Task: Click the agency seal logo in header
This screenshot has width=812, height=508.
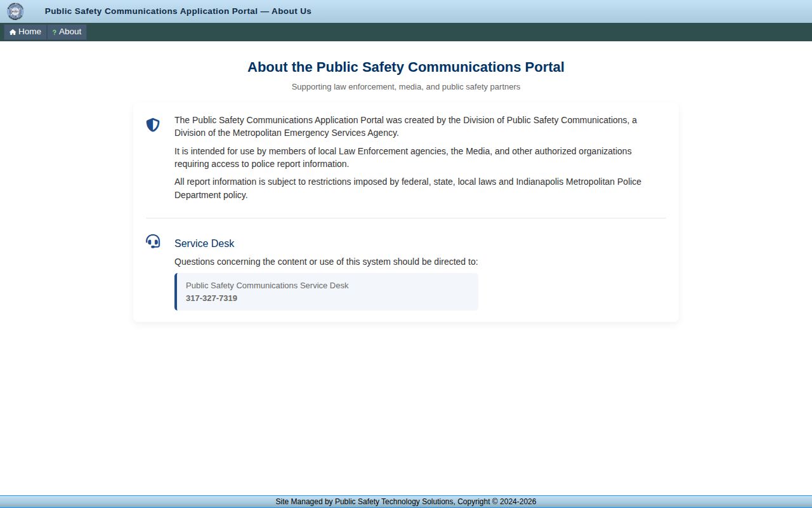Action: pyautogui.click(x=15, y=11)
